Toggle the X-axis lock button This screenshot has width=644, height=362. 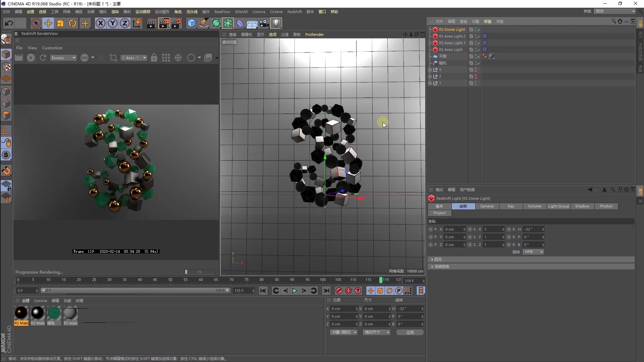(x=100, y=23)
